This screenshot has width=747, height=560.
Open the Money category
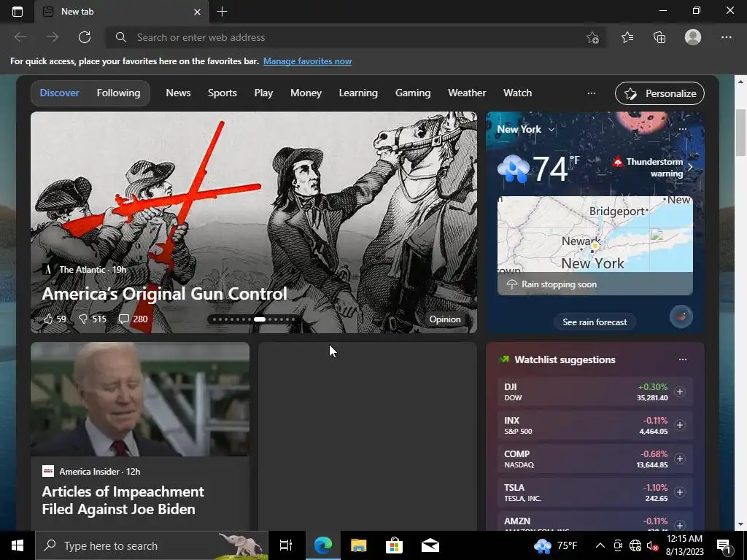[306, 93]
